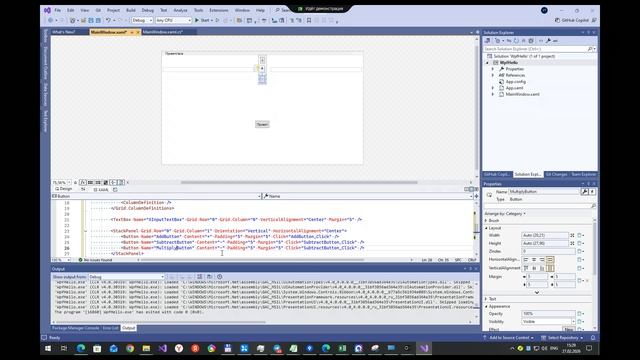This screenshot has width=640, height=360.
Task: Expand the MainWindow.xaml node
Action: [x=493, y=94]
